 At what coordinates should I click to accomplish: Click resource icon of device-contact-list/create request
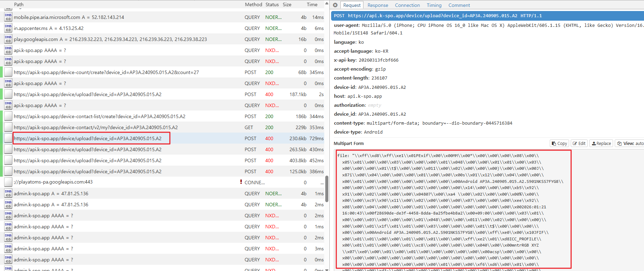tap(8, 116)
